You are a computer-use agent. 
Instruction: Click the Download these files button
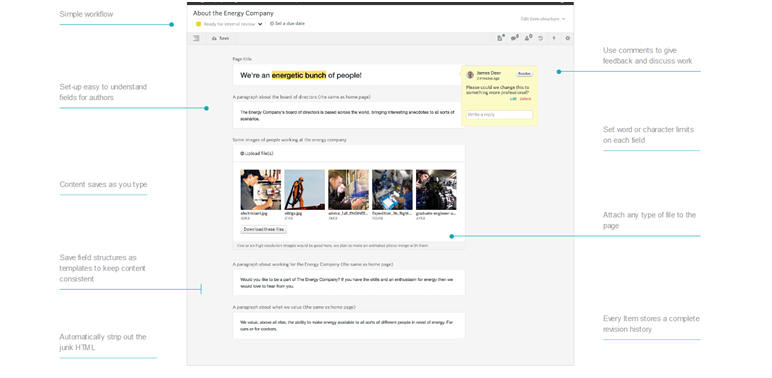point(263,229)
